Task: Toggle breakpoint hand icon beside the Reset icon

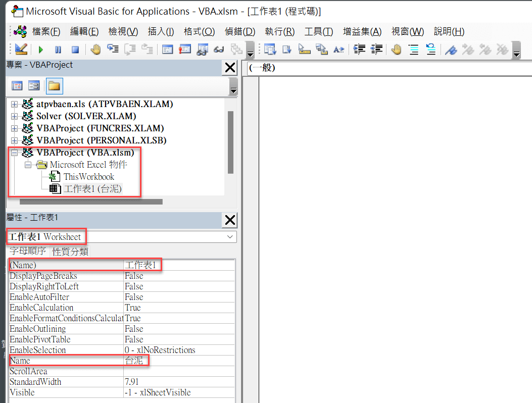Action: (x=95, y=49)
